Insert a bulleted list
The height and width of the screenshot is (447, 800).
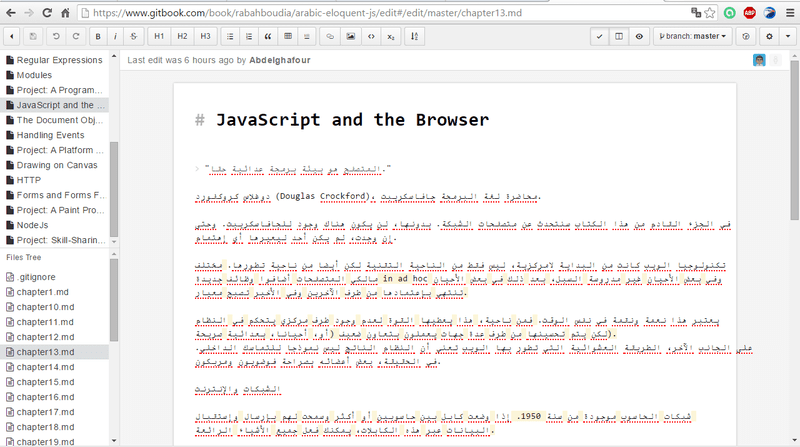coord(230,36)
